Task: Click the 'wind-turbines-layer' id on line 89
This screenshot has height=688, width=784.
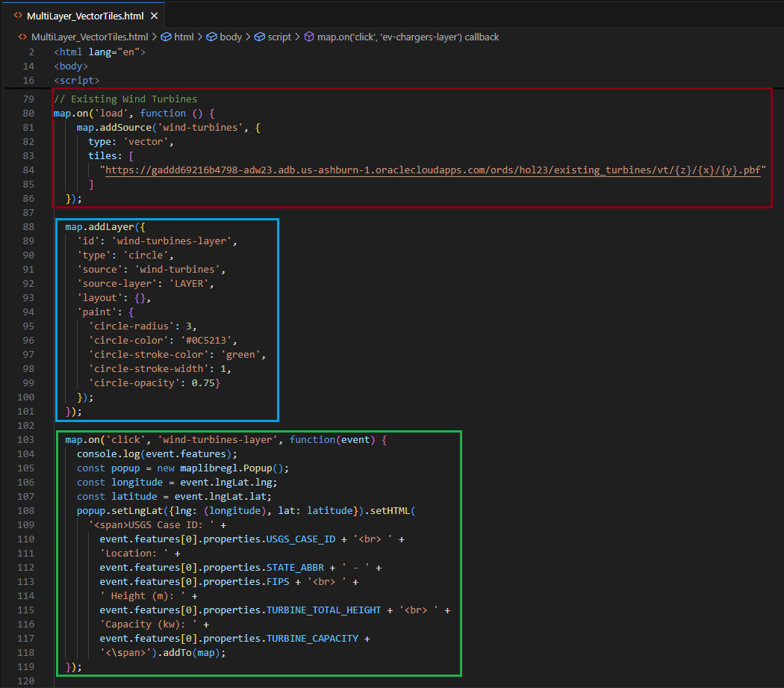Action: 172,241
